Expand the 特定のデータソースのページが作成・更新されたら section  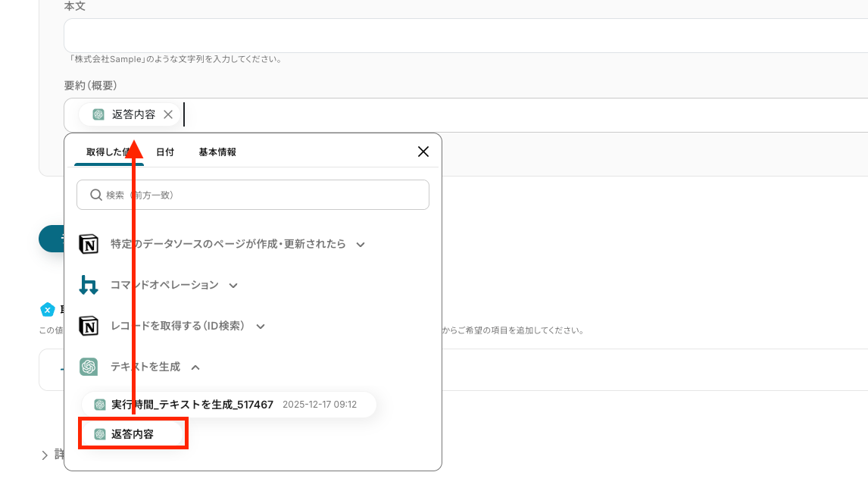point(361,244)
